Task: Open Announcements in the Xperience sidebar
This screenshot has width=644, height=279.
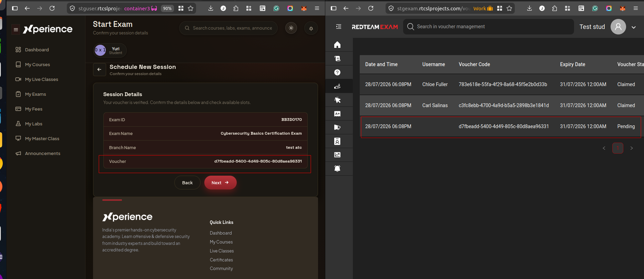Action: click(x=43, y=154)
